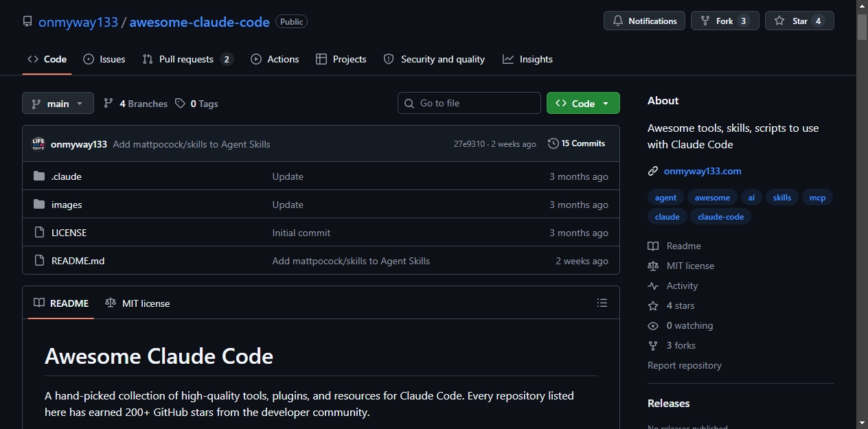Open the MIT license tab
The width and height of the screenshot is (868, 429).
[x=137, y=303]
